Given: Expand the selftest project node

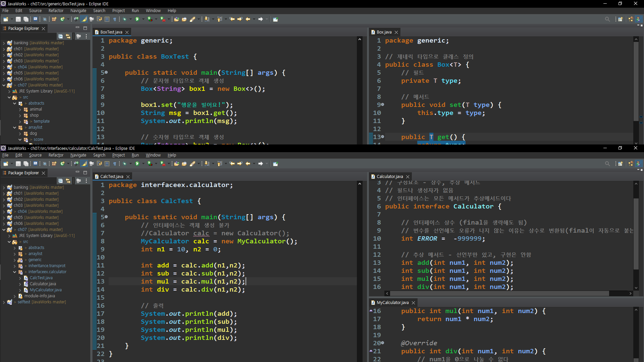Looking at the screenshot, I should 4,302.
